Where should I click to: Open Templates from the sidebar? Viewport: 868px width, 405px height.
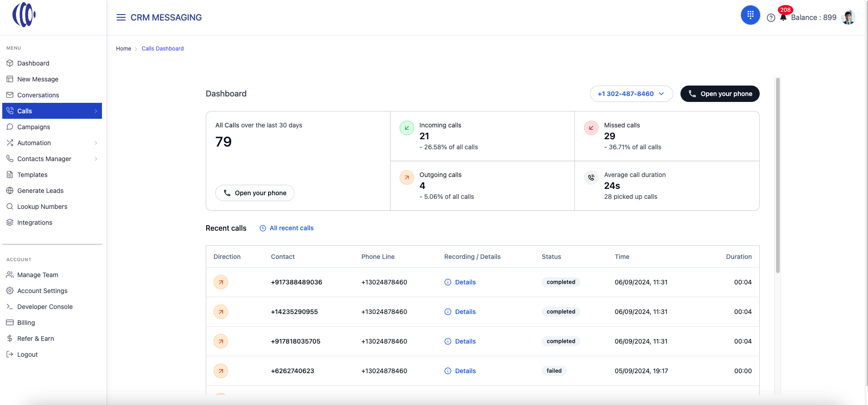coord(52,175)
